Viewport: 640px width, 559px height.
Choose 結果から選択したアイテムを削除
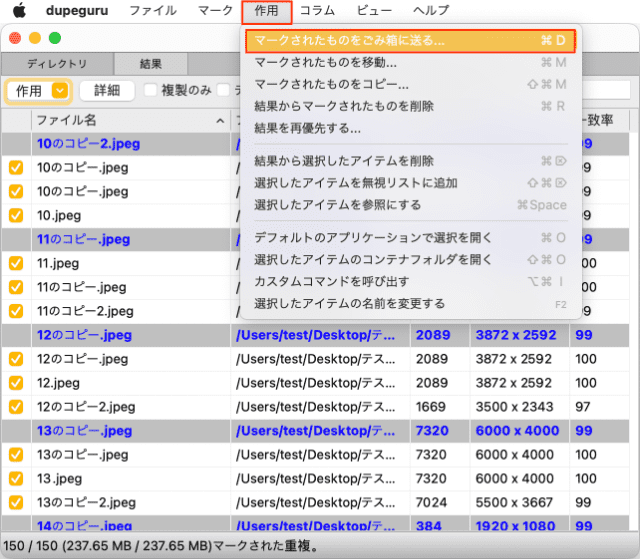tap(410, 161)
